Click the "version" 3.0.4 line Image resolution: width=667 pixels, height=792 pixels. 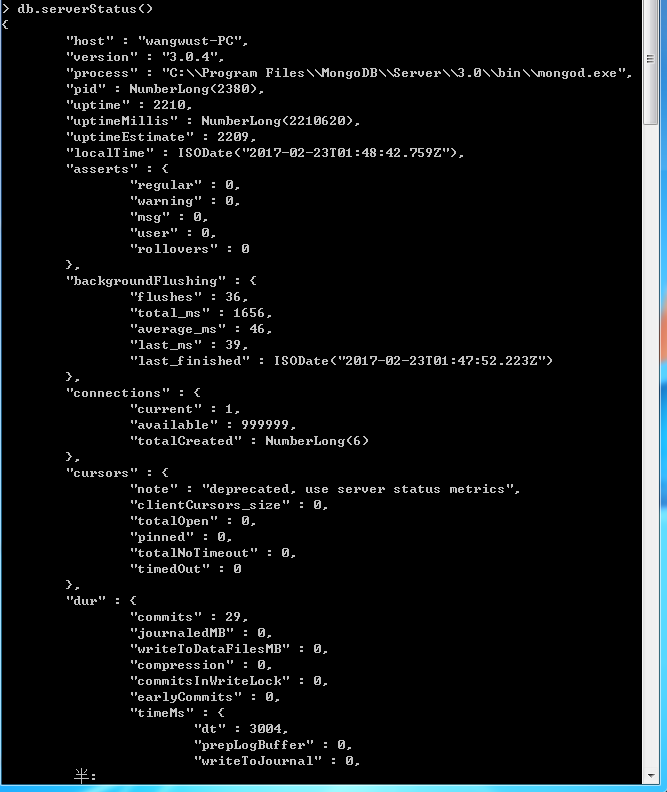point(145,57)
